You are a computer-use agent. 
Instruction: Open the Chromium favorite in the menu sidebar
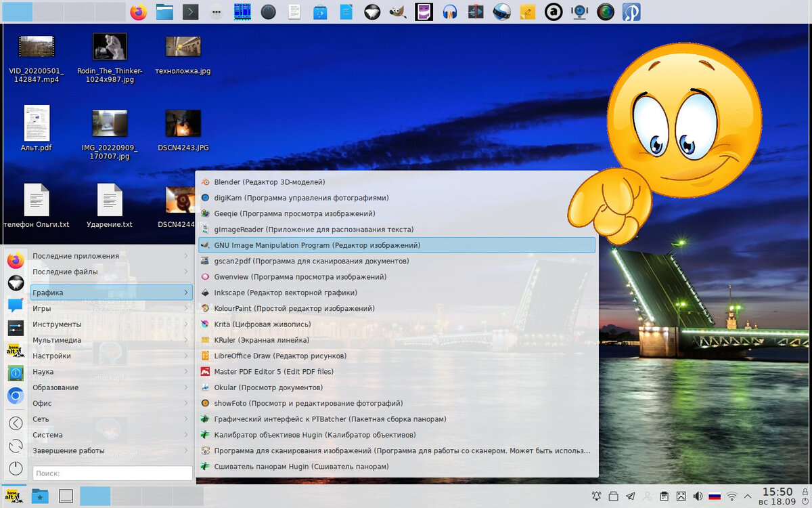16,396
